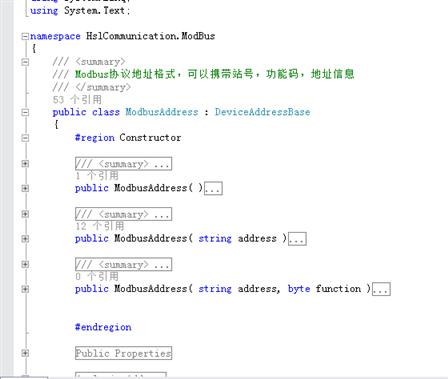Click collapsed body box after byte function constructor
Viewport: 448px width, 379px height.
tap(381, 289)
